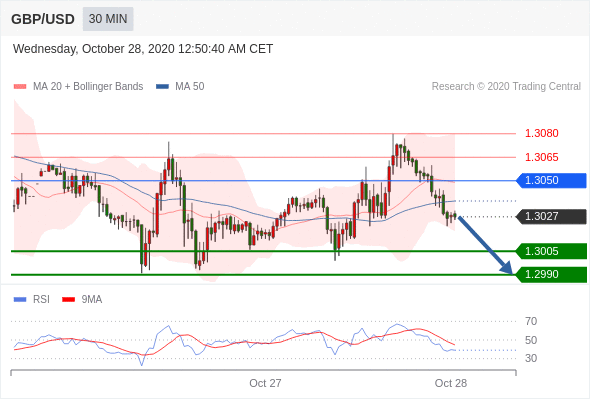
Task: Click the Oct 27 time axis label
Action: point(265,383)
